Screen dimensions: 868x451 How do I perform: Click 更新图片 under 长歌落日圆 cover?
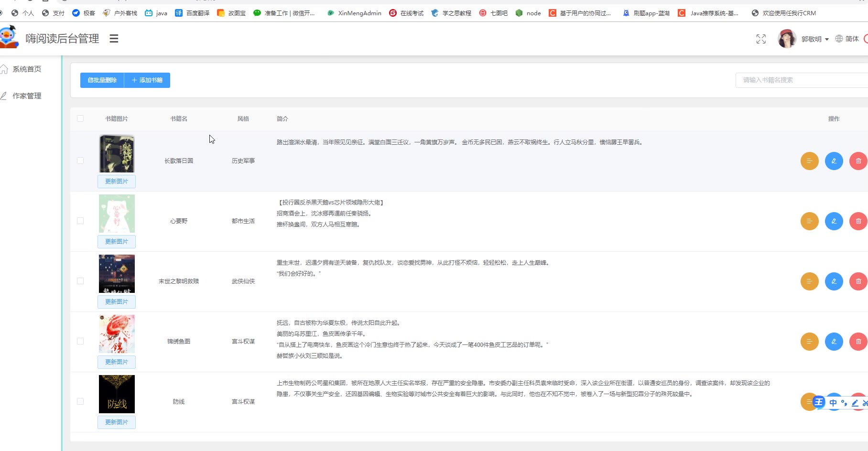[x=117, y=182]
